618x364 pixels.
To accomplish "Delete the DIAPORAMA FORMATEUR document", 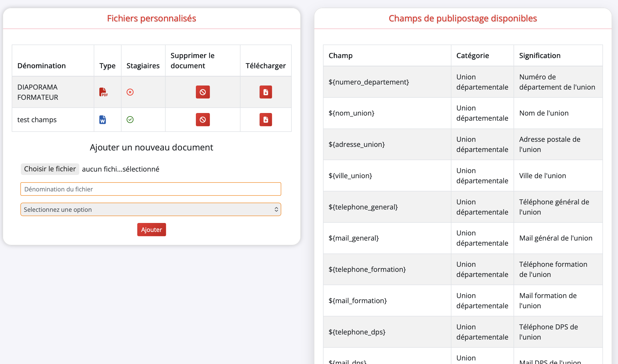I will [203, 92].
